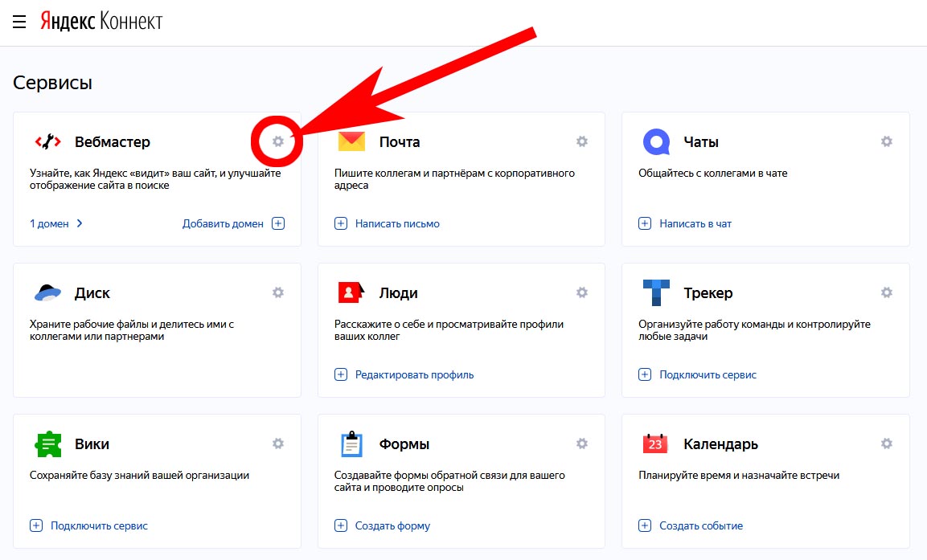This screenshot has width=927, height=560.
Task: Open the Диск service title
Action: [92, 293]
